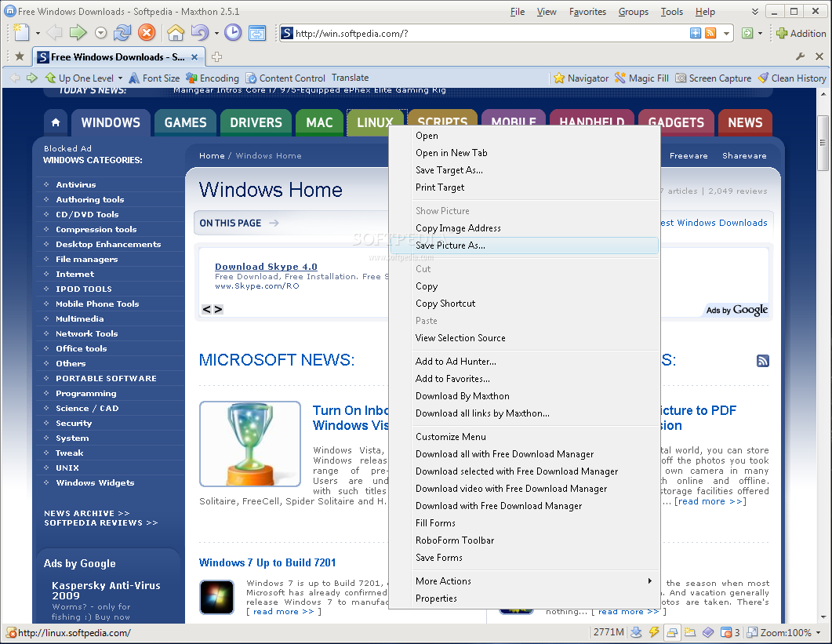Go to the Home page icon
Viewport: 832px width, 644px height.
click(176, 33)
